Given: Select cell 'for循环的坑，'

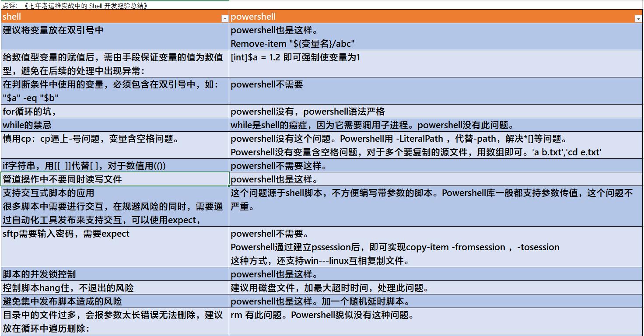Looking at the screenshot, I should tap(115, 112).
